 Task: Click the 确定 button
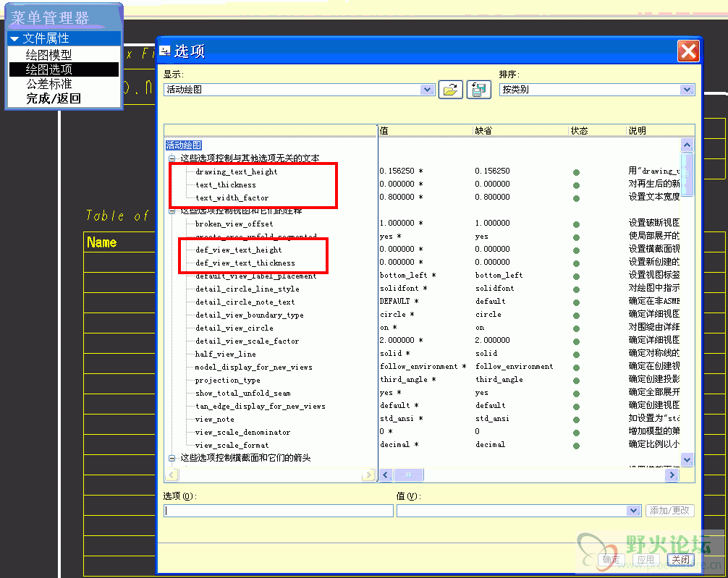tap(611, 560)
